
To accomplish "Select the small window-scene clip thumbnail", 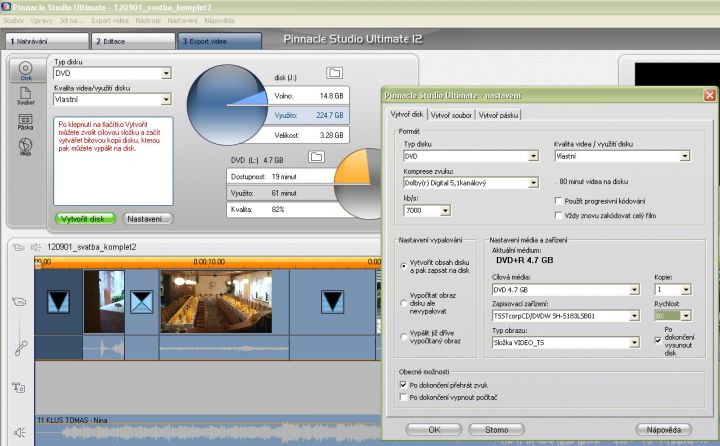I will pos(104,301).
